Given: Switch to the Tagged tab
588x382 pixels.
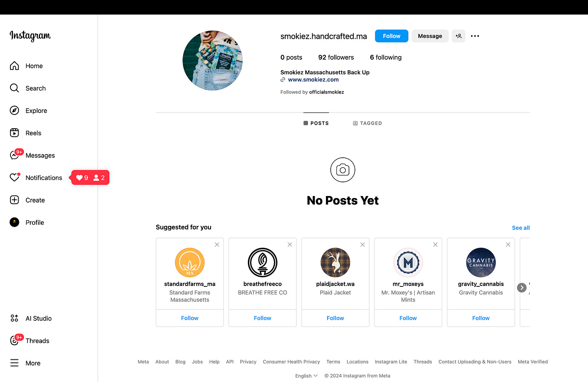Looking at the screenshot, I should 367,123.
